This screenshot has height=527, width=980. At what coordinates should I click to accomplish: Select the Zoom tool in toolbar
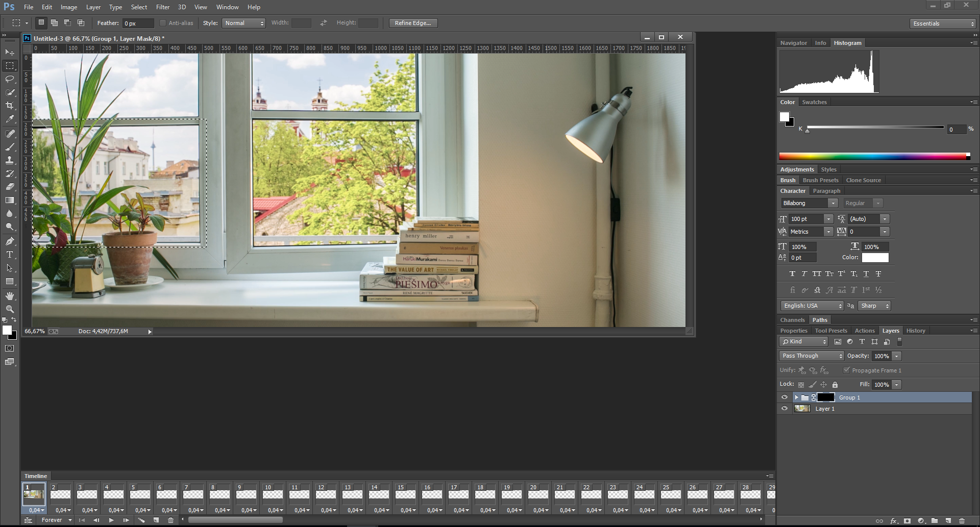pos(10,309)
